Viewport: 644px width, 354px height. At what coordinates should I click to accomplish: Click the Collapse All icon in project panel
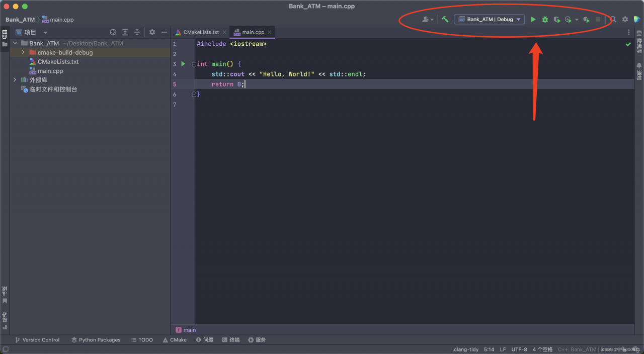coord(137,32)
